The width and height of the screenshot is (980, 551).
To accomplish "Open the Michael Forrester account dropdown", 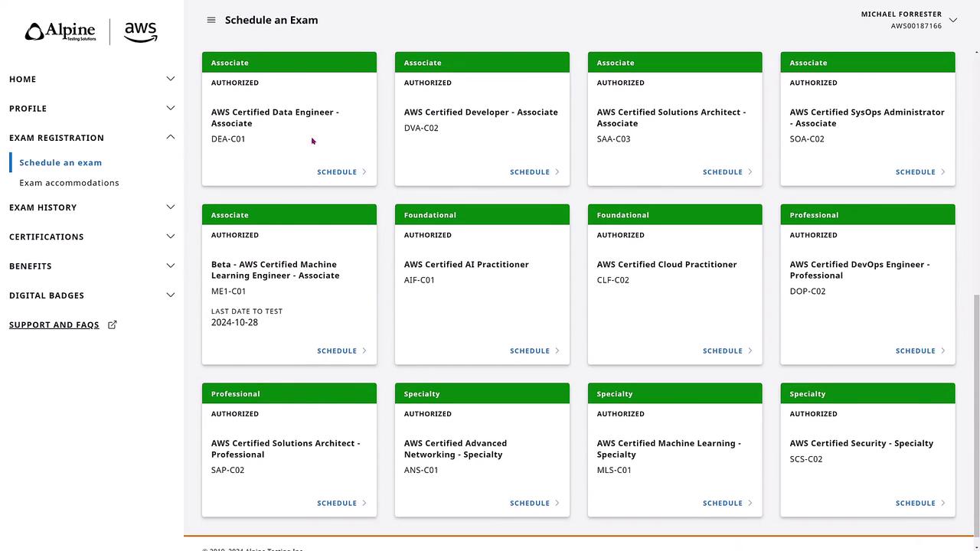I will click(953, 20).
